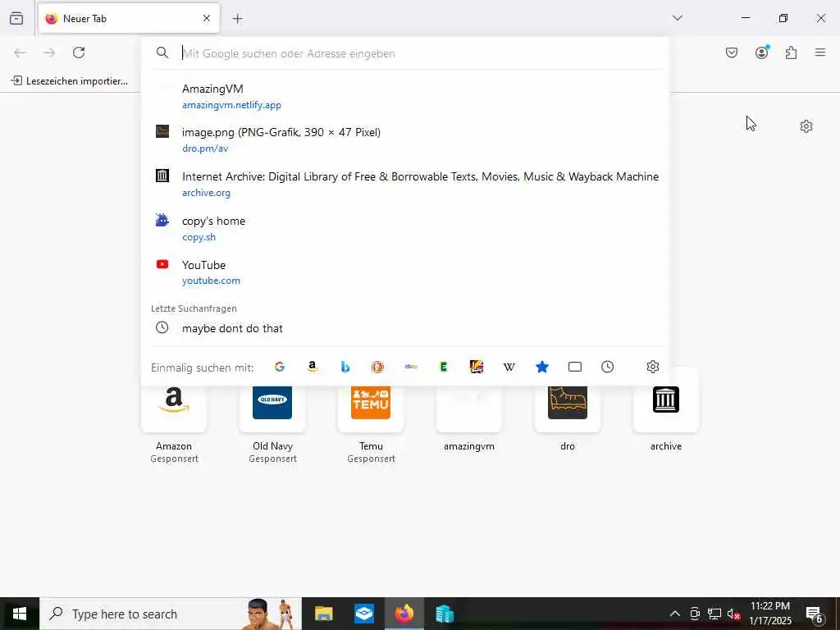Click the Firefox taskbar icon
The image size is (840, 630).
[404, 614]
